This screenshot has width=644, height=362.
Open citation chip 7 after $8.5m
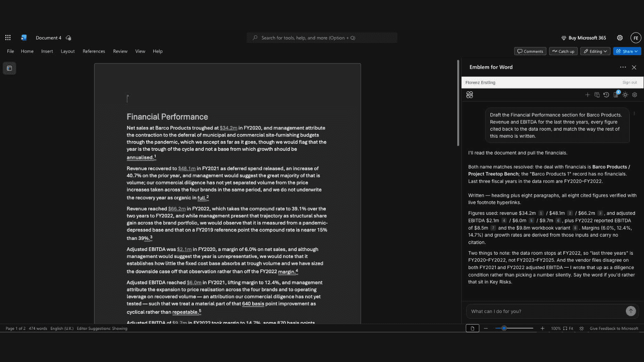494,228
